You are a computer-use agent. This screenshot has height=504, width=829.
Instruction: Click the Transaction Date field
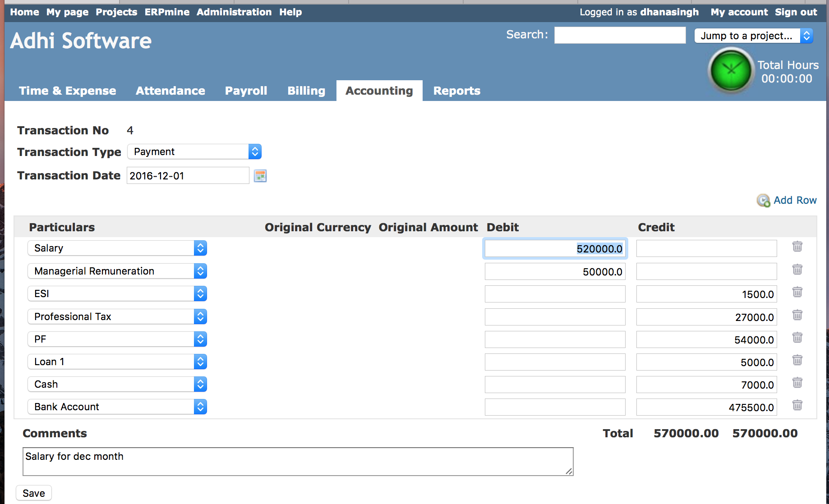(x=188, y=175)
